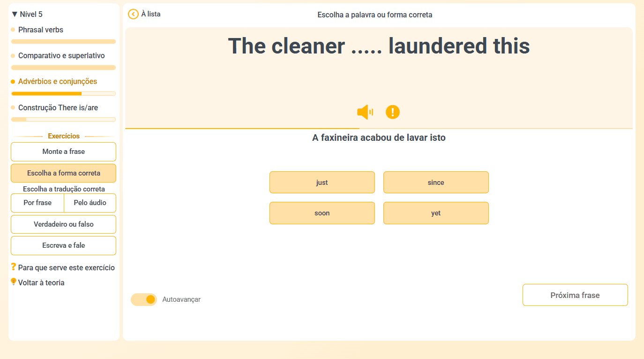Return via 'À lista' link
Viewport: 644px width, 359px height.
[150, 14]
